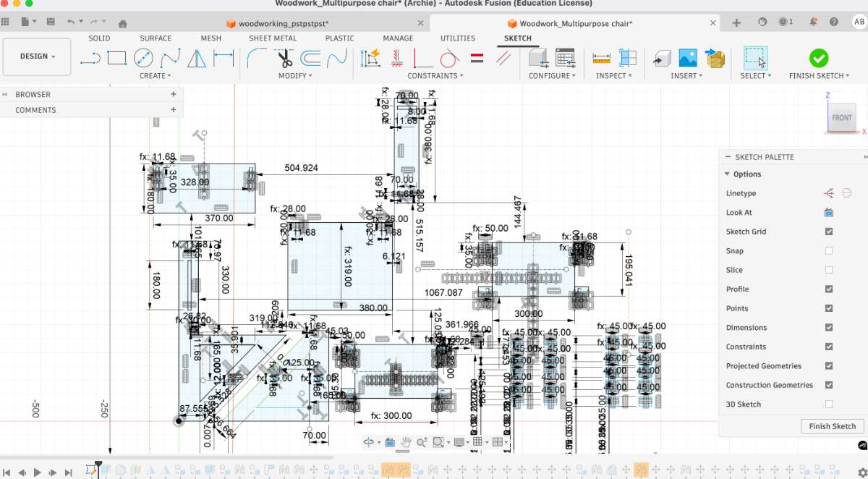
Task: Click the Measure tool under Inspect
Action: click(x=601, y=58)
